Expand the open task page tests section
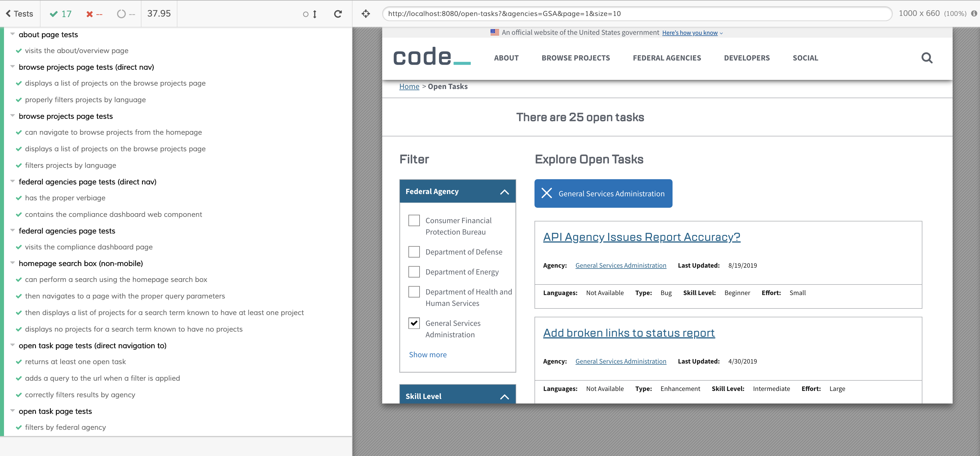 (12, 411)
